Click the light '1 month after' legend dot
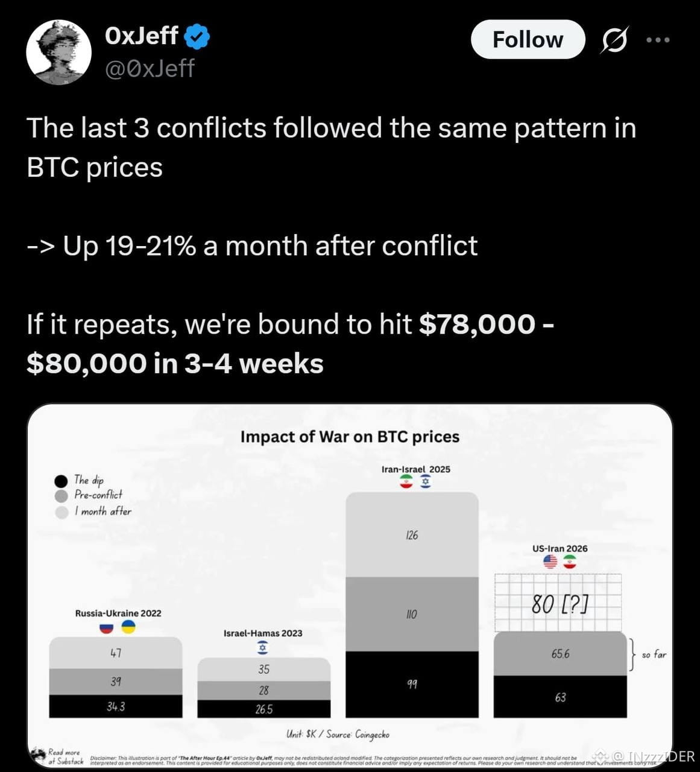700x772 pixels. [61, 512]
